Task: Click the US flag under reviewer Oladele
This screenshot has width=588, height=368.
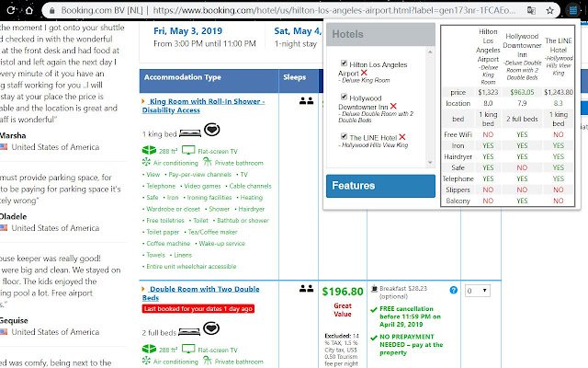Action: (4, 227)
